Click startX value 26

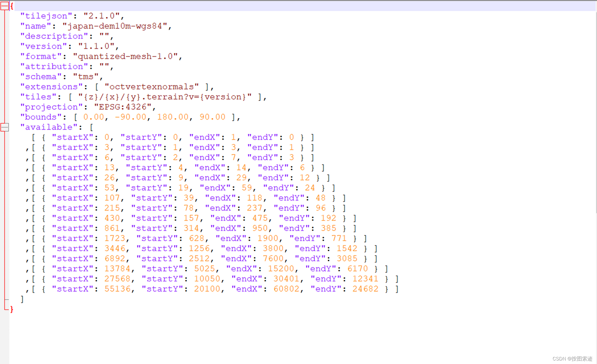coord(109,178)
